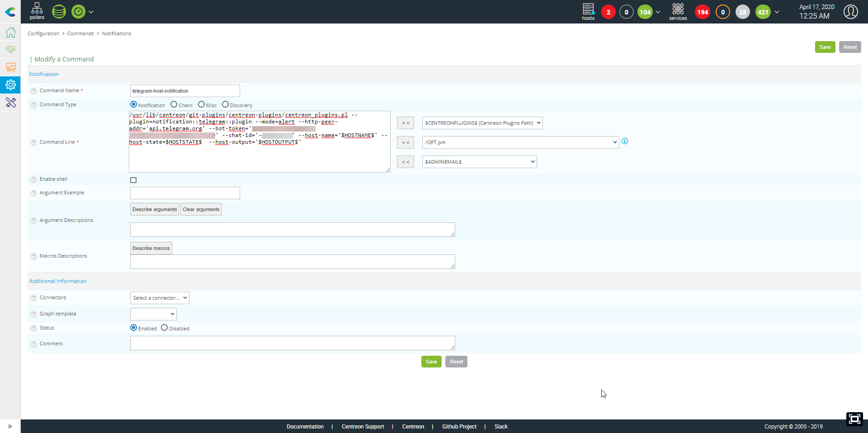Open the Monitoring heartbeat sidebar icon
This screenshot has height=433, width=868.
tap(10, 49)
